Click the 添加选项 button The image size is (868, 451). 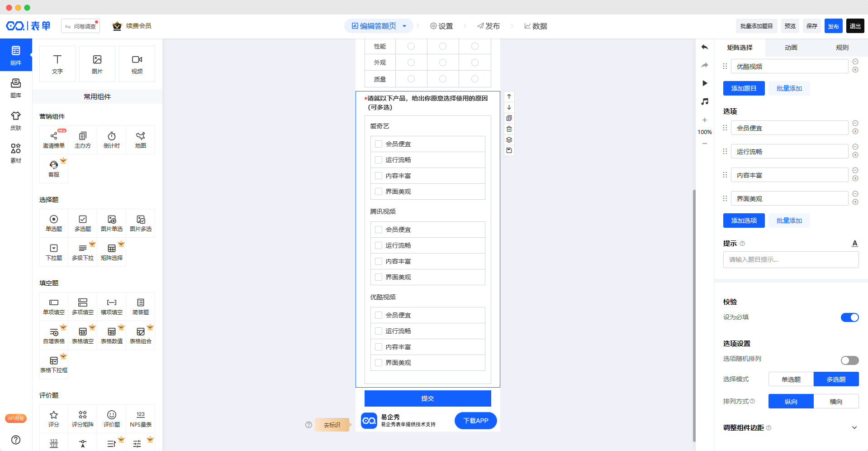[x=744, y=221]
